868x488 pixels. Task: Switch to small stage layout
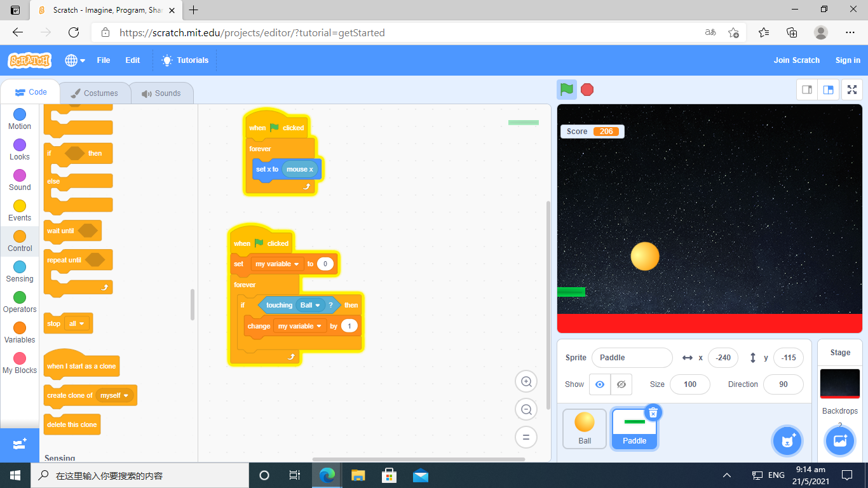pyautogui.click(x=807, y=90)
